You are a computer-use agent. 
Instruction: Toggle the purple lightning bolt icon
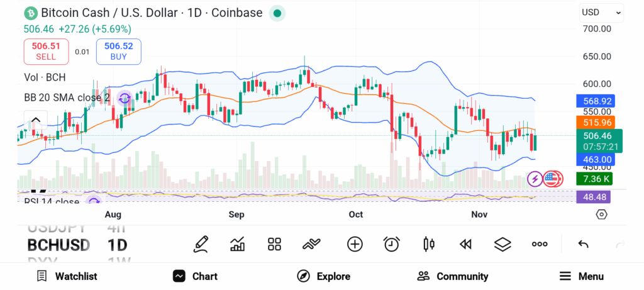pyautogui.click(x=535, y=179)
